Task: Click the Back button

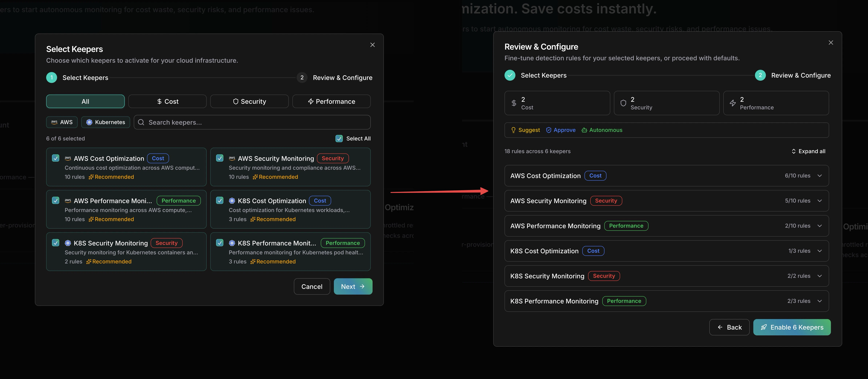Action: coord(729,327)
